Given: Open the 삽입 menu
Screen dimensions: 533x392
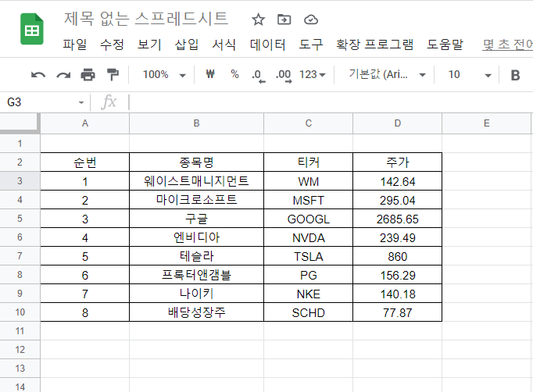Looking at the screenshot, I should (x=187, y=45).
